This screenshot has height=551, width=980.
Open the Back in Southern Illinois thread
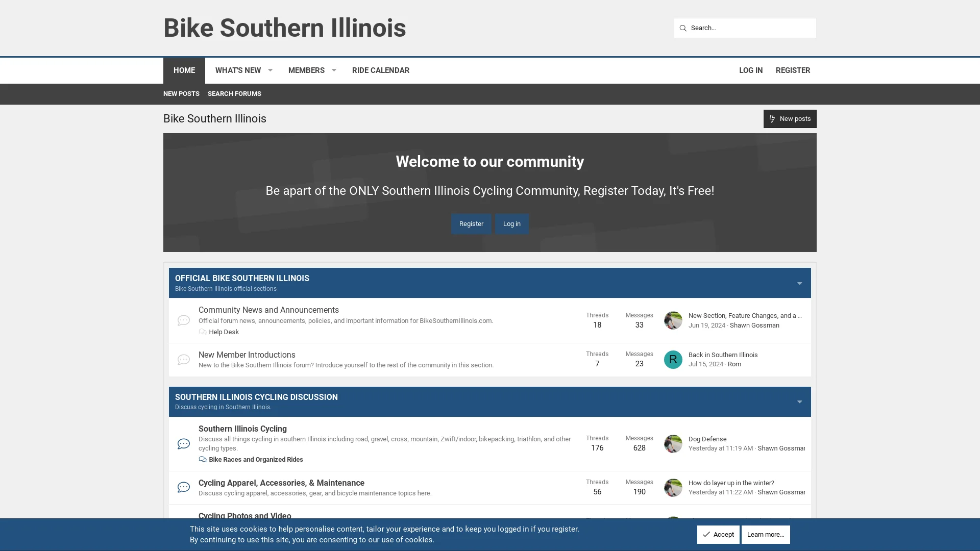point(723,355)
